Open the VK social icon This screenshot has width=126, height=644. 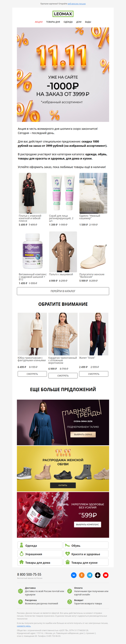click(x=74, y=575)
